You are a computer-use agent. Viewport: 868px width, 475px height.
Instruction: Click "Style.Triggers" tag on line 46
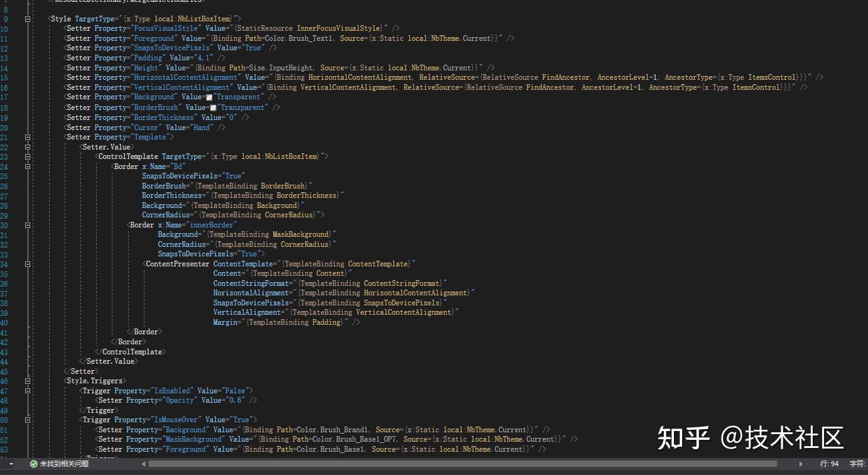[x=95, y=381]
